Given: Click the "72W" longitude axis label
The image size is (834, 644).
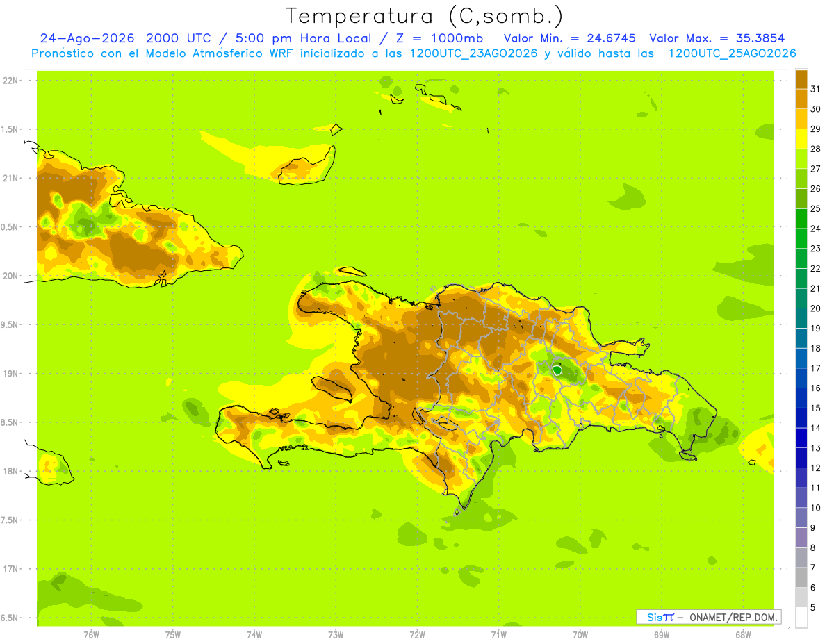Looking at the screenshot, I should point(417,635).
